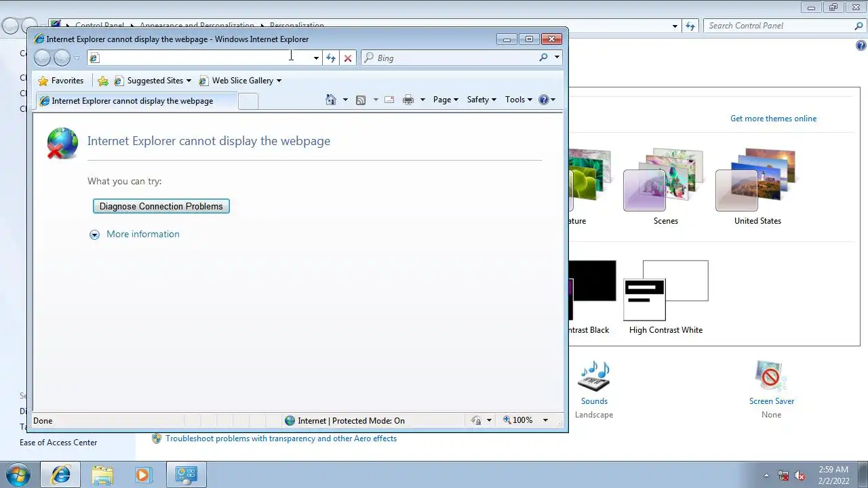Click Troubleshoot problems with transparency link
The width and height of the screenshot is (868, 488).
point(281,439)
